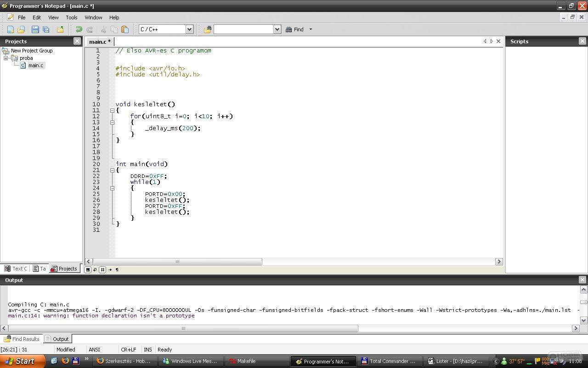Collapse the fold at line 21
This screenshot has width=588, height=368.
[x=112, y=170]
